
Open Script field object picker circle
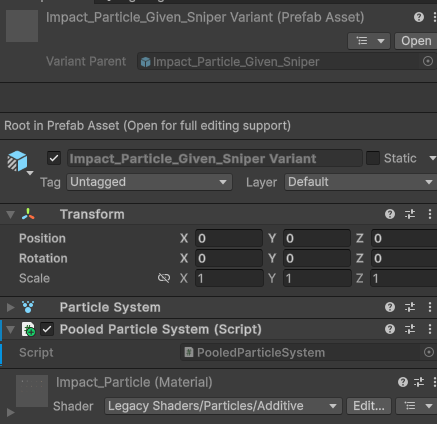tap(429, 352)
